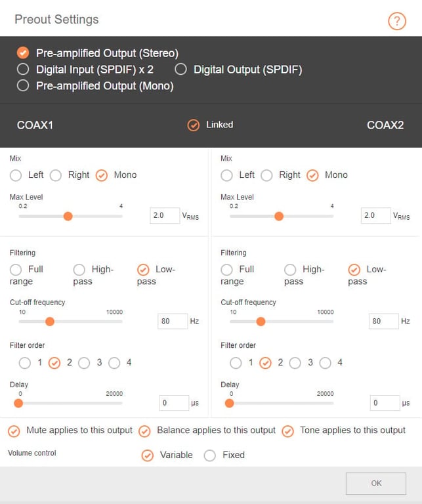
Task: Set volume control to Fixed
Action: coord(209,455)
